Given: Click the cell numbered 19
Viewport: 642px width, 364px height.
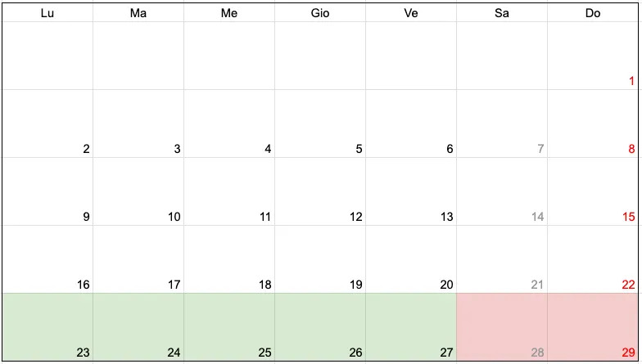Looking at the screenshot, I should (x=320, y=259).
